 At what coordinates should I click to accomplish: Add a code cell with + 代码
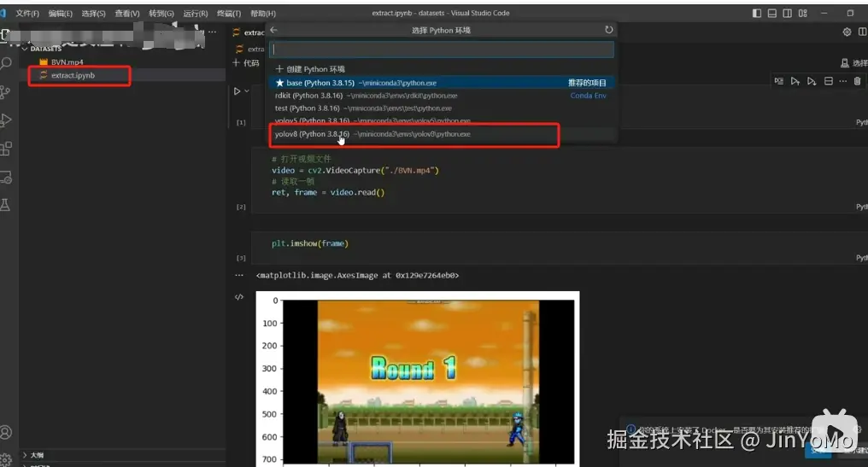(246, 63)
